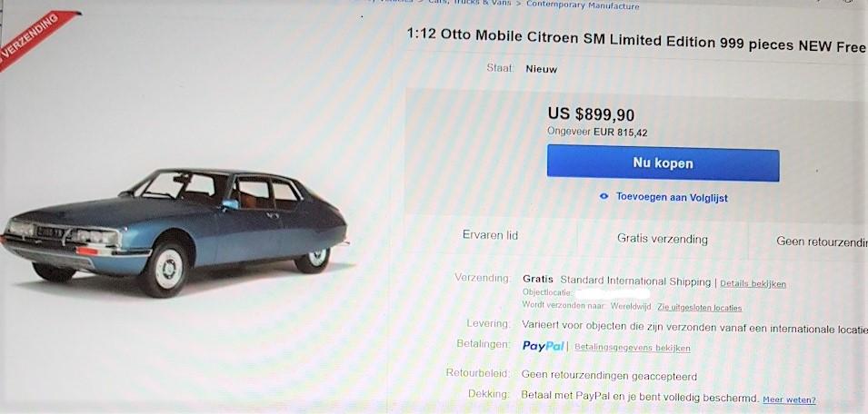Image resolution: width=868 pixels, height=414 pixels.
Task: Open Betalingsgegevens bekijken link
Action: coord(633,348)
